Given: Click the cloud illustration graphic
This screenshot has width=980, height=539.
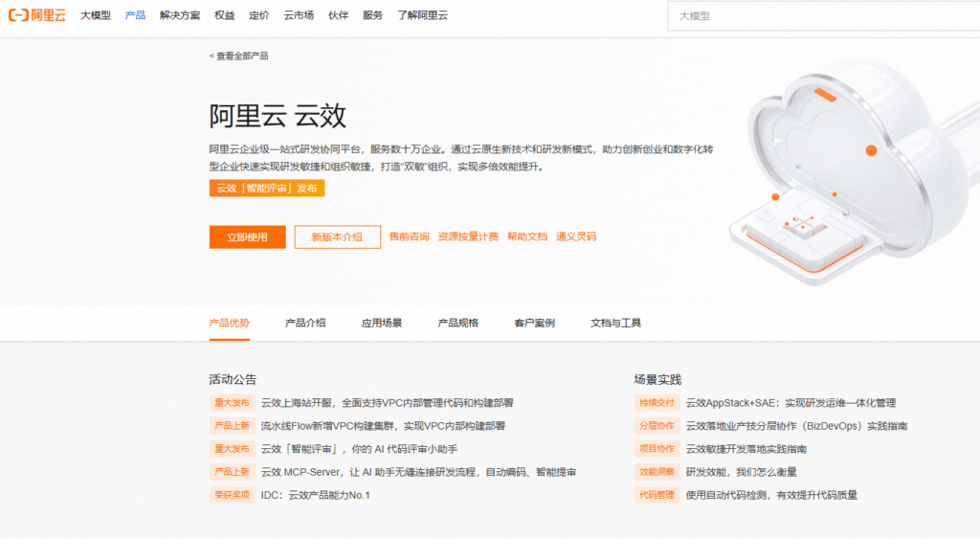Looking at the screenshot, I should click(x=854, y=172).
